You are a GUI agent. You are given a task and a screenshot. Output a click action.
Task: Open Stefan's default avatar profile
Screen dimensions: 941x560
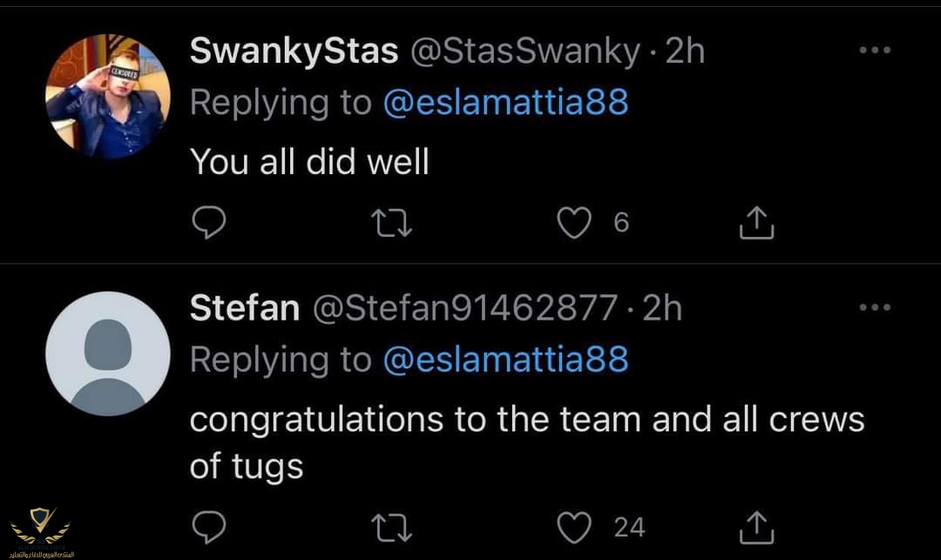(107, 354)
